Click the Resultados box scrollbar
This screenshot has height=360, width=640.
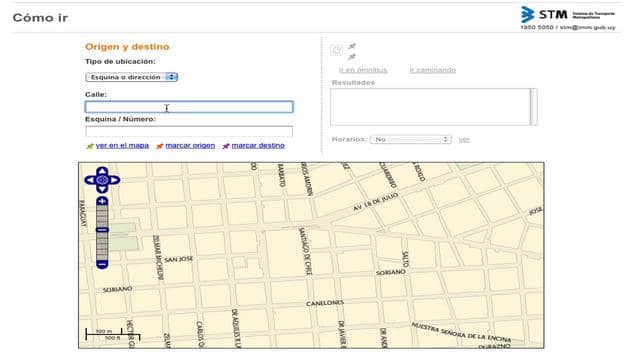click(533, 107)
